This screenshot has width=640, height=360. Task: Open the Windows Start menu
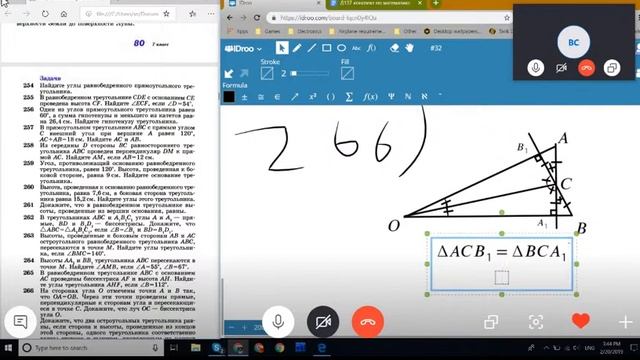pos(8,348)
